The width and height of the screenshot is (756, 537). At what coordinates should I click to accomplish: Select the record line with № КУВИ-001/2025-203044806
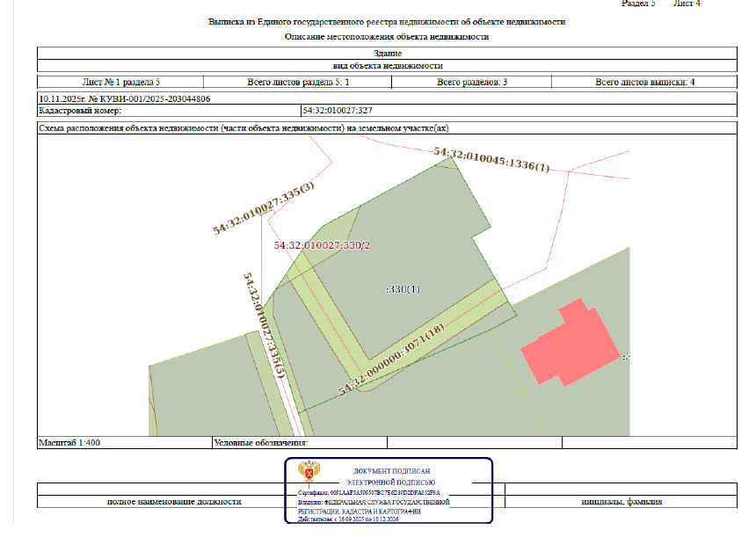tap(125, 99)
